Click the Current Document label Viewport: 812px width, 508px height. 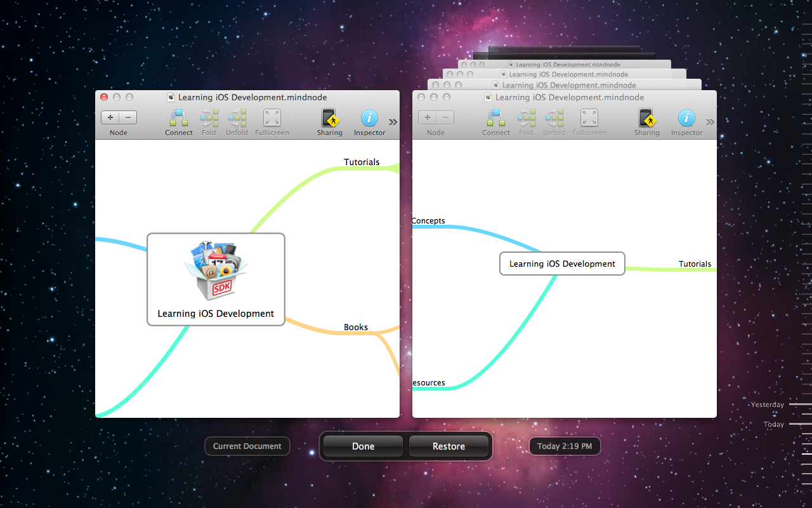[247, 446]
